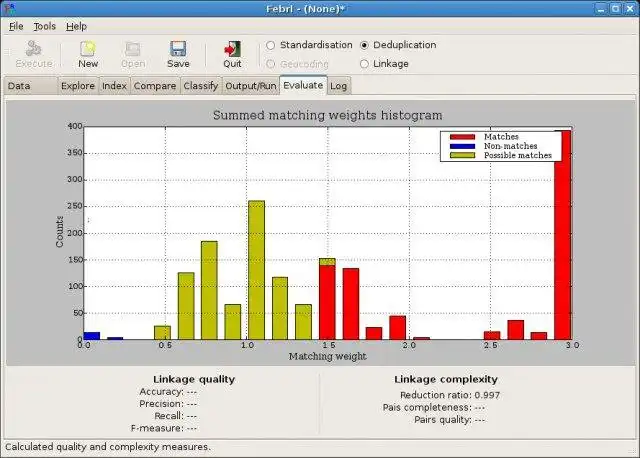
Task: Select the Geocoding radio button
Action: [270, 64]
